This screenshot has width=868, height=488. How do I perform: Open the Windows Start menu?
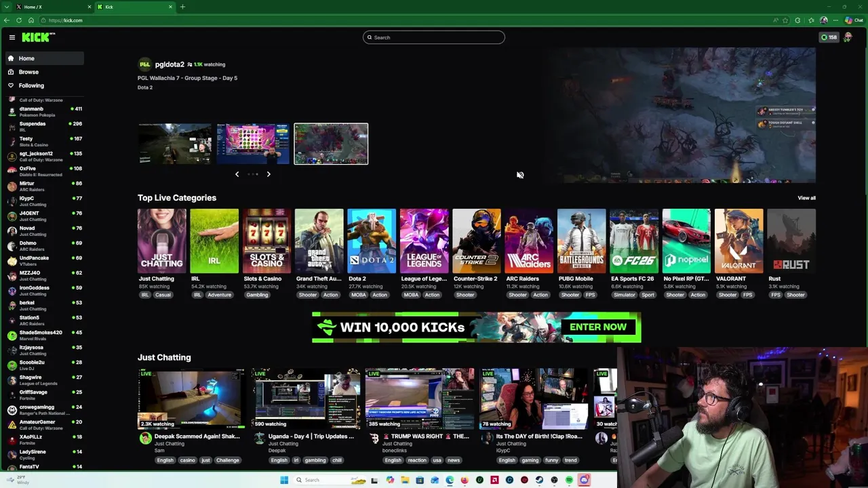coord(284,480)
